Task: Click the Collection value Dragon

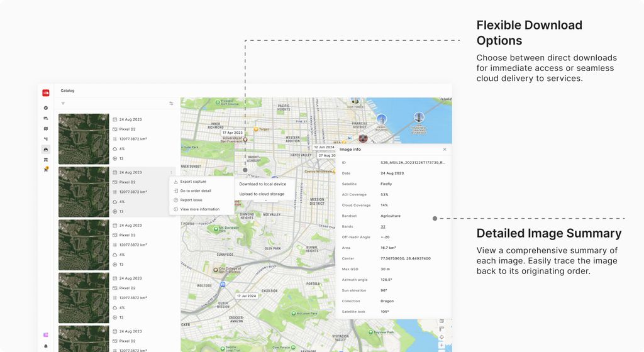Action: click(387, 301)
